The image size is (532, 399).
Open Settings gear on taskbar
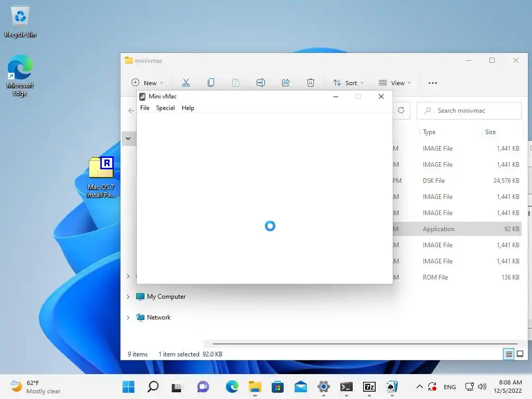click(x=323, y=387)
